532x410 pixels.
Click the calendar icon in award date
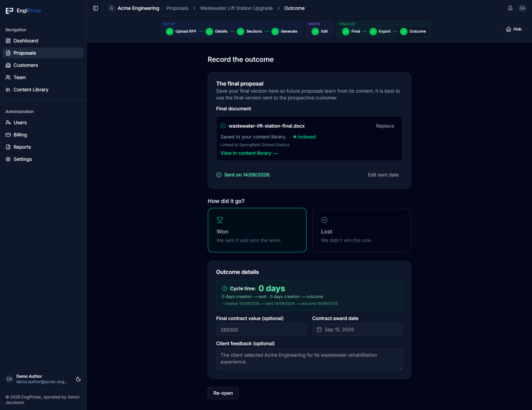(x=319, y=330)
